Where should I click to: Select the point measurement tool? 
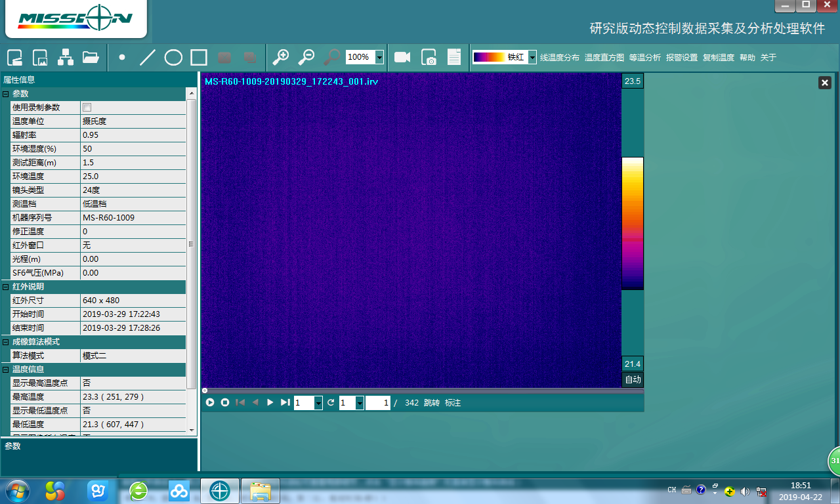(122, 58)
